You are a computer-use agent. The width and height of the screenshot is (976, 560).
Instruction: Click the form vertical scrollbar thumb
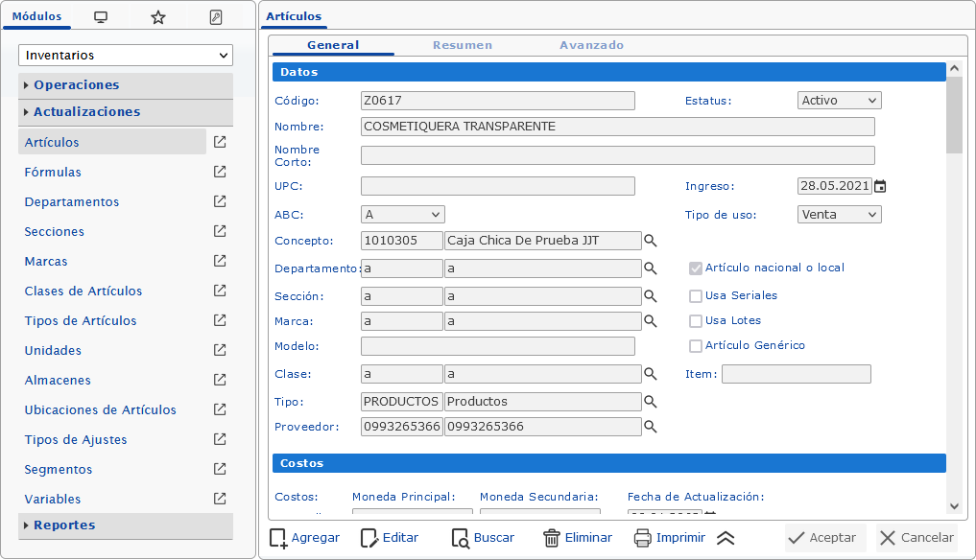point(954,116)
